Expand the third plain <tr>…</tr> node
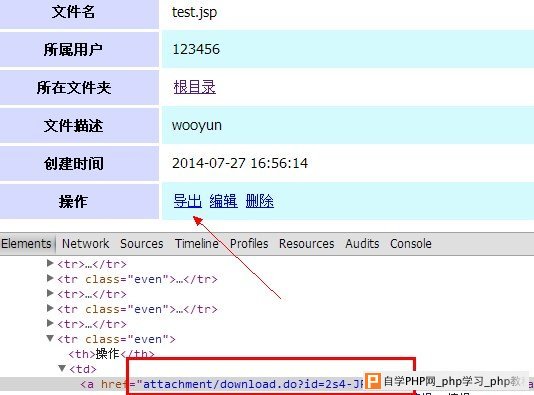 click(x=50, y=323)
